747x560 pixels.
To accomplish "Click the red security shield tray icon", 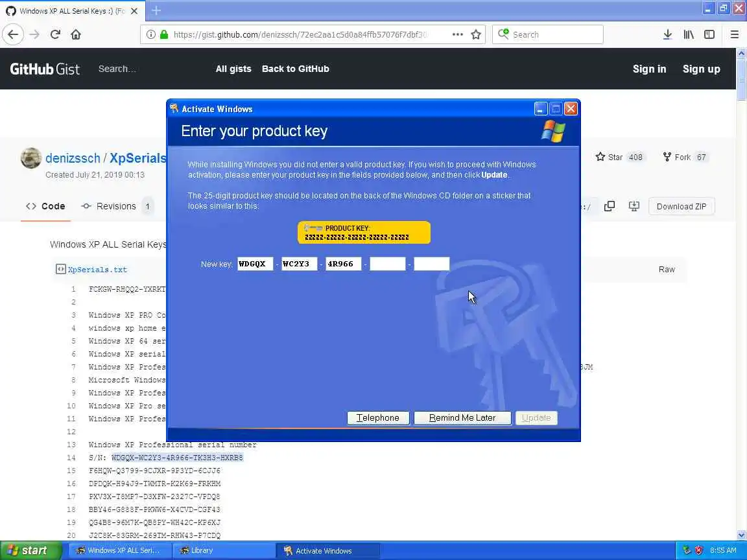I will (x=698, y=550).
